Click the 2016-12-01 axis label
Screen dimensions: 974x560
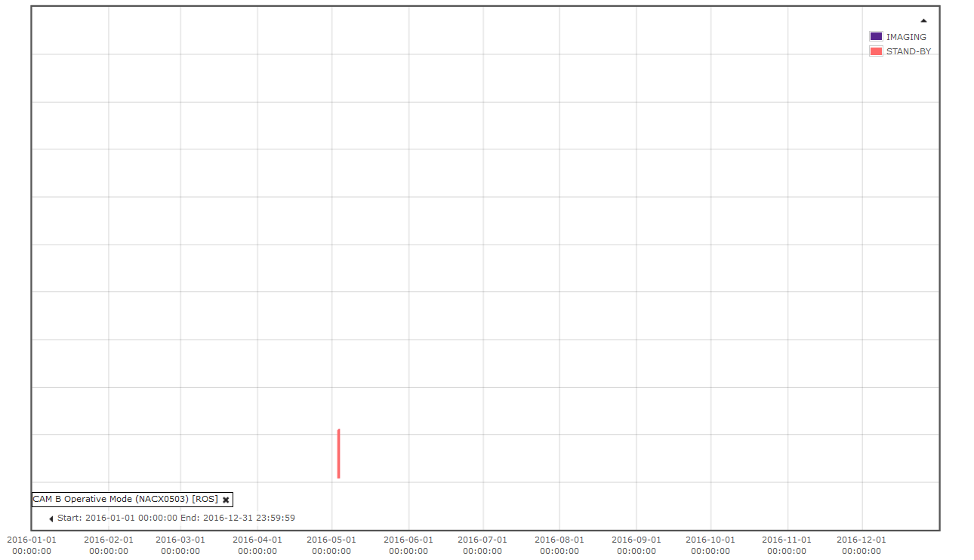tap(861, 545)
